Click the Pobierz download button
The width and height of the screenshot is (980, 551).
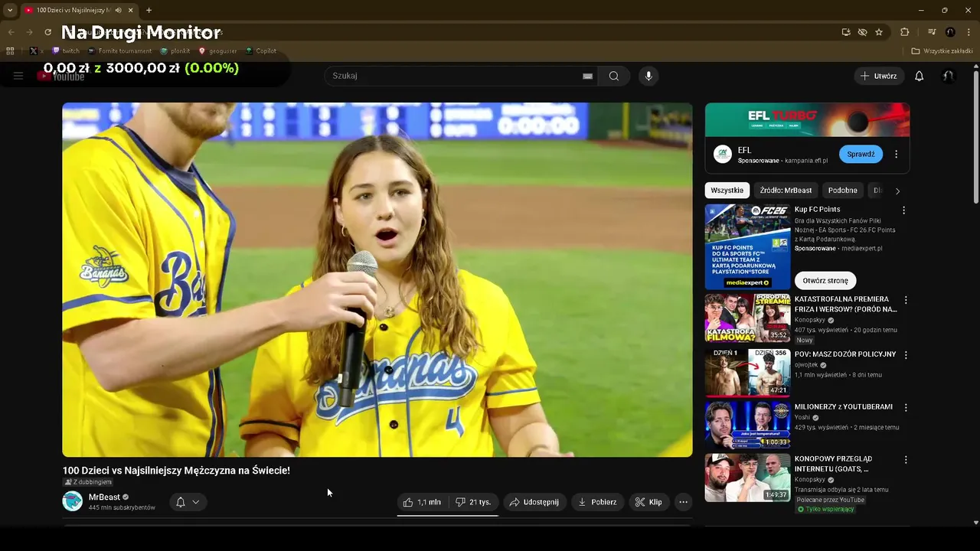pos(596,502)
